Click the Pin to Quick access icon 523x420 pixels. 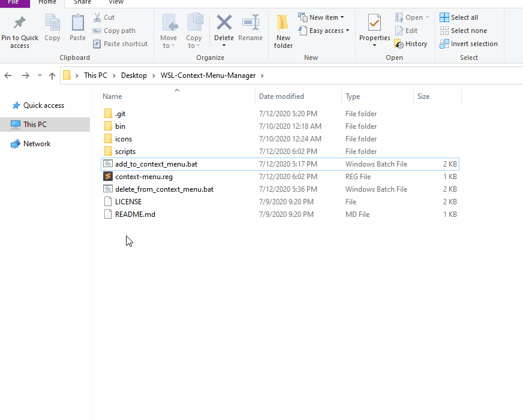20,23
